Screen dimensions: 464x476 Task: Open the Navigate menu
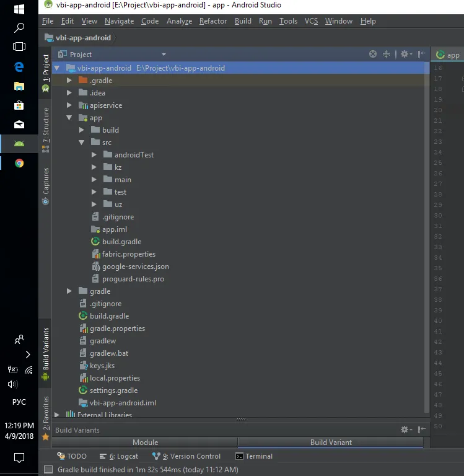[120, 21]
